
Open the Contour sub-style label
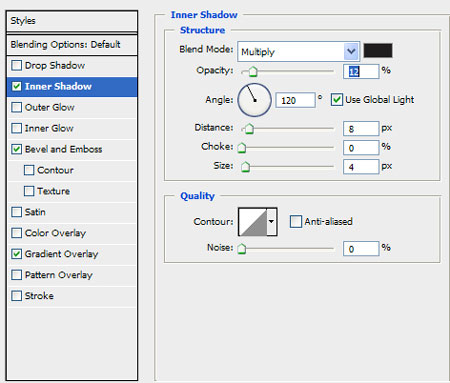(55, 170)
